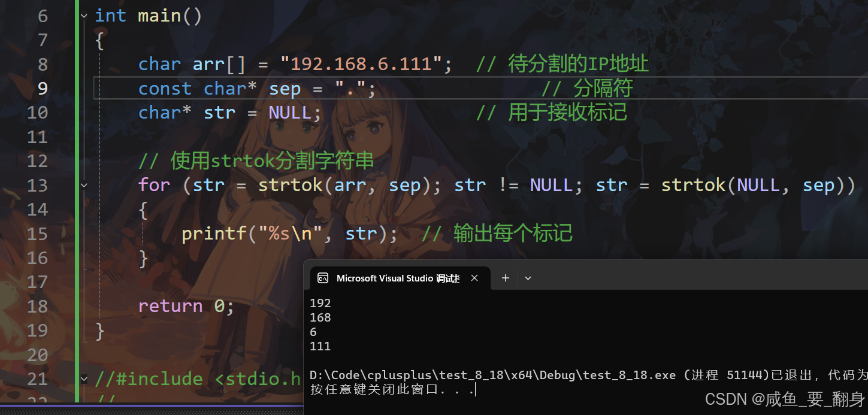Click the 按任意键关闭此窗口 console message
The height and width of the screenshot is (415, 868).
(x=393, y=390)
